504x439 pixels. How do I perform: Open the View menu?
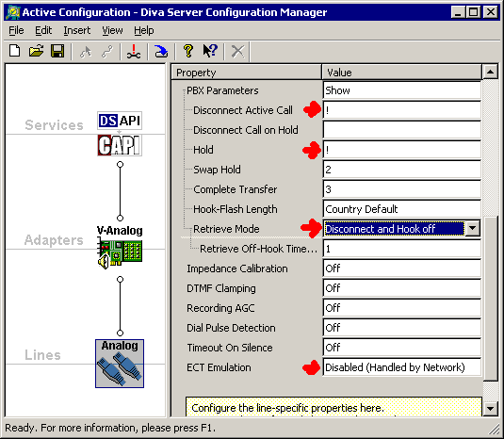tap(112, 30)
